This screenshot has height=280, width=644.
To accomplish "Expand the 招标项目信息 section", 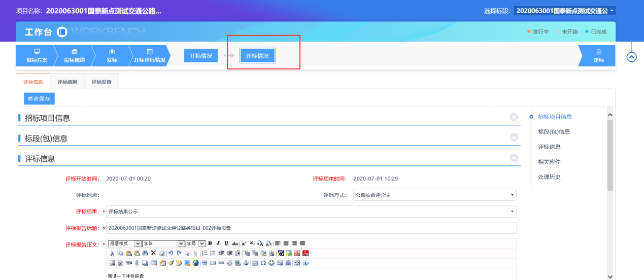I will pos(514,118).
